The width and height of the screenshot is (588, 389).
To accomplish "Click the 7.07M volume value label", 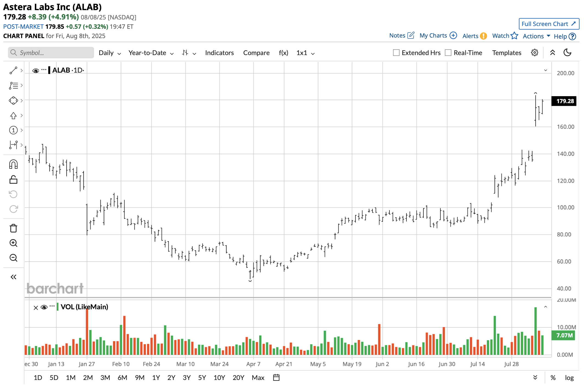I will coord(563,335).
